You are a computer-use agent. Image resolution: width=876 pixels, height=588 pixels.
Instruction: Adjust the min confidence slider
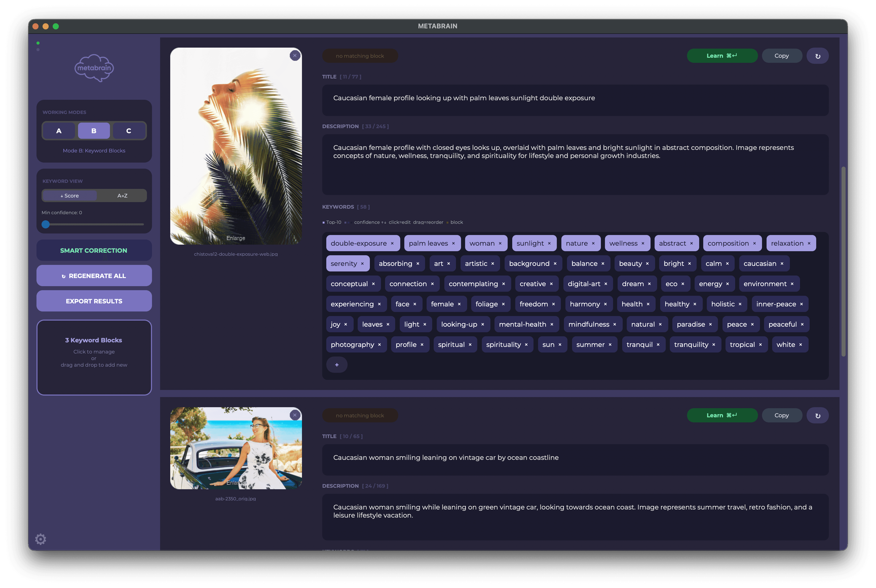(46, 224)
